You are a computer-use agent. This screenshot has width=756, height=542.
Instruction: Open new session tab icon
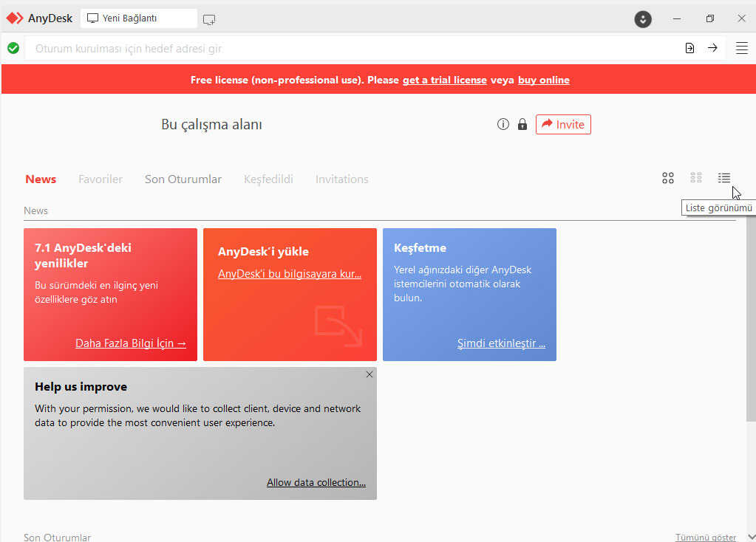[209, 19]
